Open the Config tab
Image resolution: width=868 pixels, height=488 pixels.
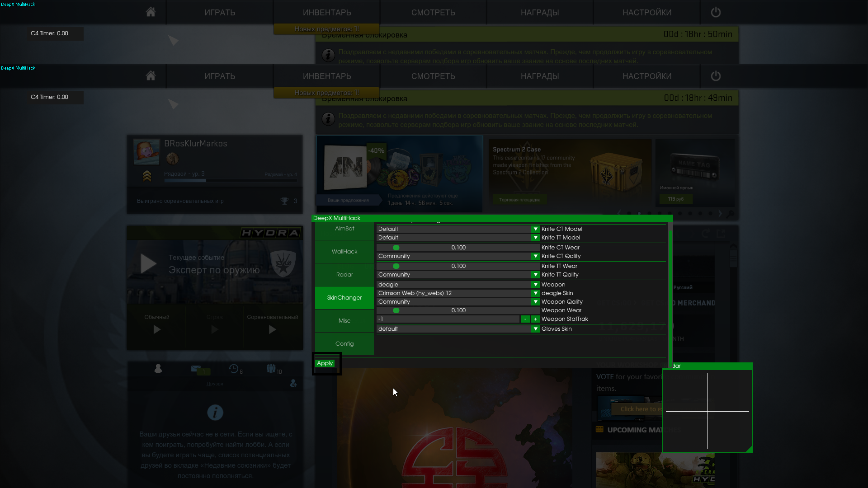(344, 344)
